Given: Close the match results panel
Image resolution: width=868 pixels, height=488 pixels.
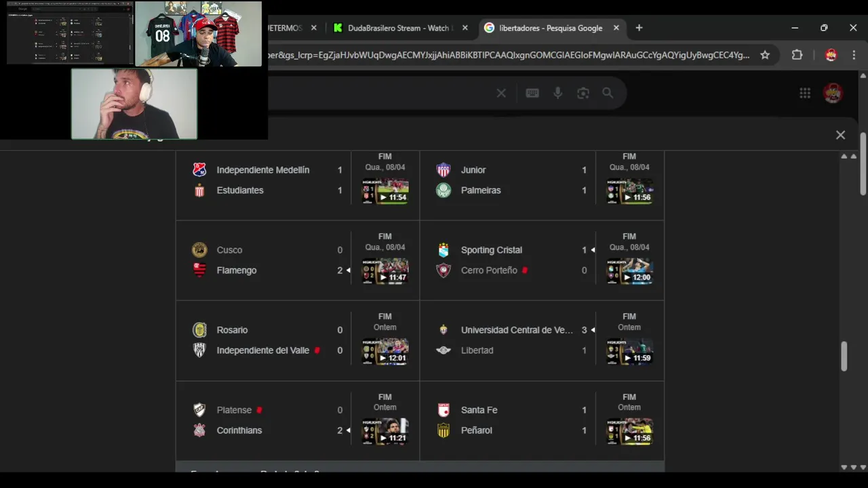Looking at the screenshot, I should click(840, 135).
